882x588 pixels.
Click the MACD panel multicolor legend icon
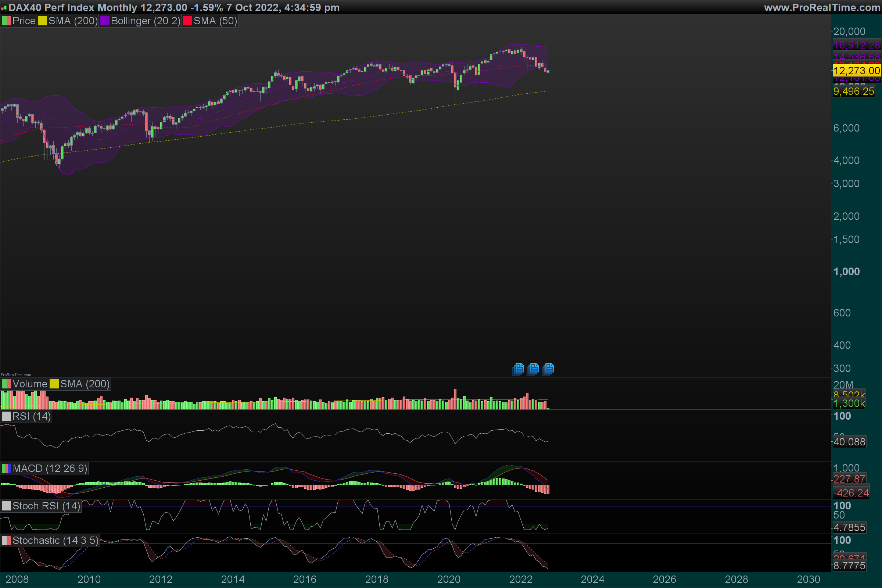(6, 468)
